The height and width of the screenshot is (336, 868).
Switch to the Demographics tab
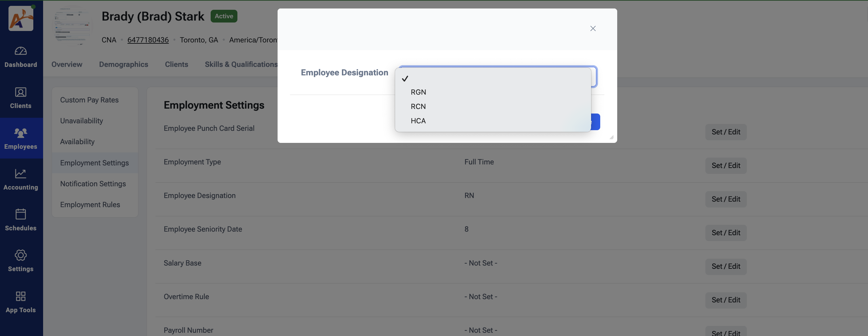click(123, 65)
